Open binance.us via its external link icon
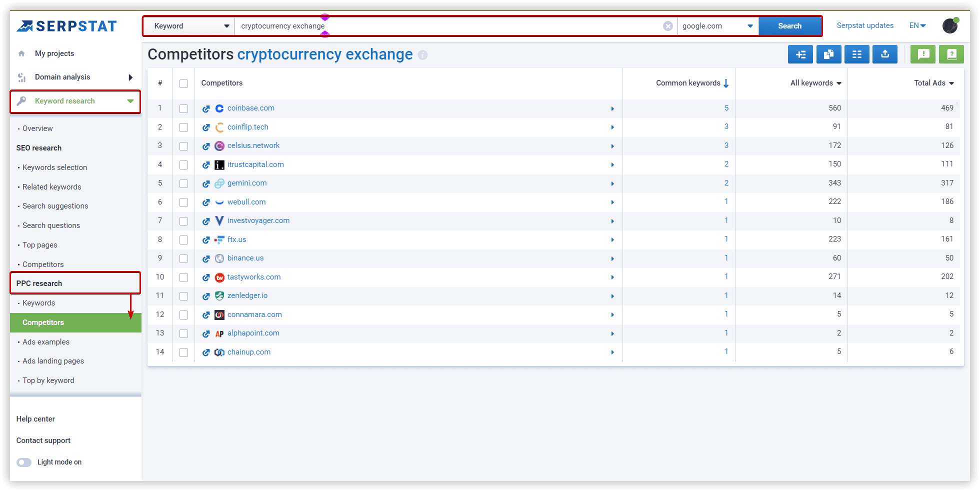The height and width of the screenshot is (491, 980). coord(206,258)
